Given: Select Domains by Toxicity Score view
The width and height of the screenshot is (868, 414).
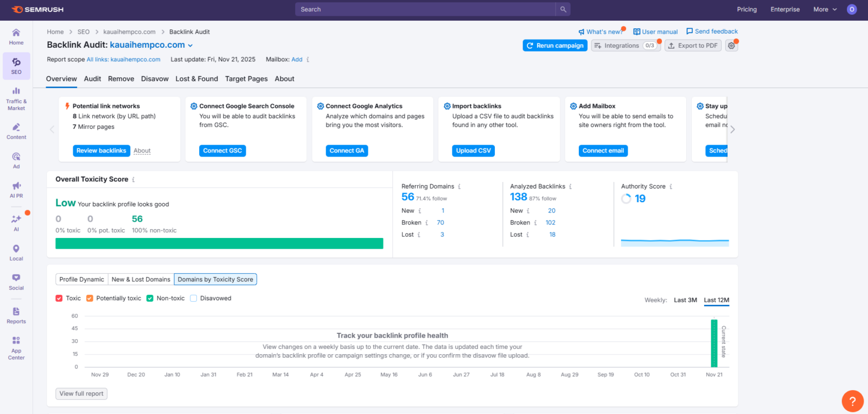Looking at the screenshot, I should pyautogui.click(x=215, y=279).
